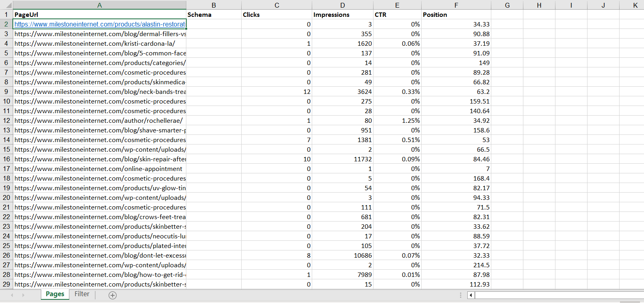This screenshot has width=644, height=303.
Task: Select impressions value 11732
Action: [x=342, y=159]
